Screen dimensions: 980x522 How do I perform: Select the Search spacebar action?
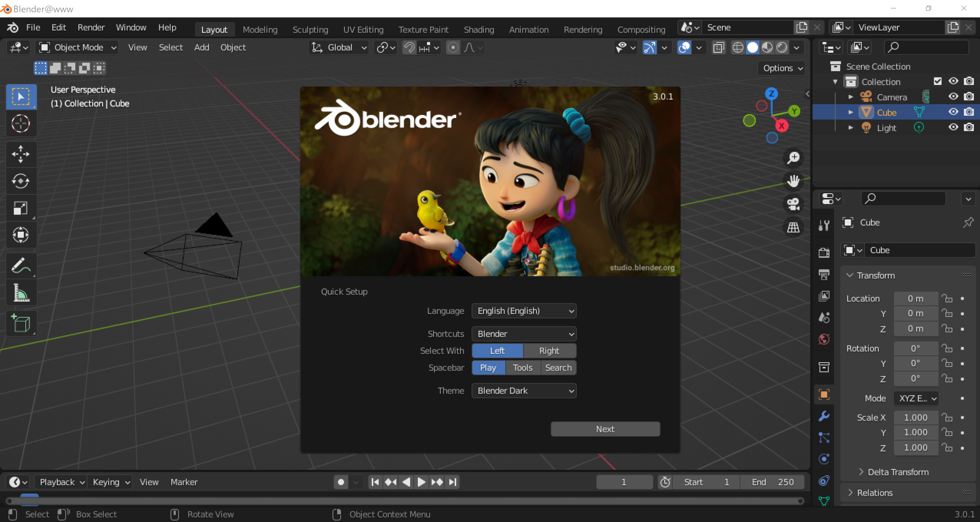(558, 368)
